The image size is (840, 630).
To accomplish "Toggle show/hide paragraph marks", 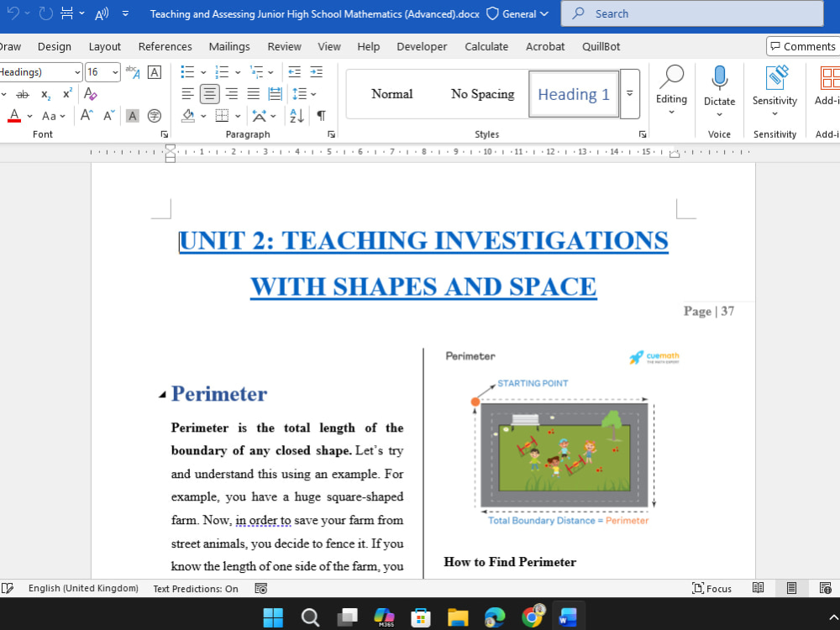I will click(x=322, y=116).
